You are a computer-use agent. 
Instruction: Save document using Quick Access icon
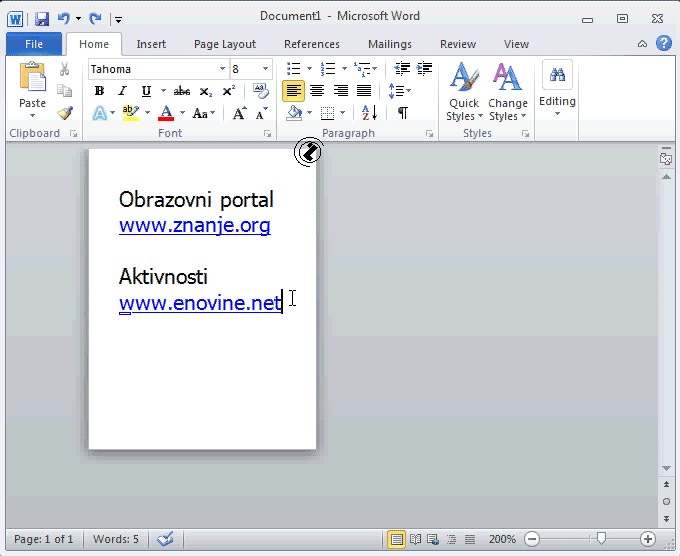click(41, 18)
